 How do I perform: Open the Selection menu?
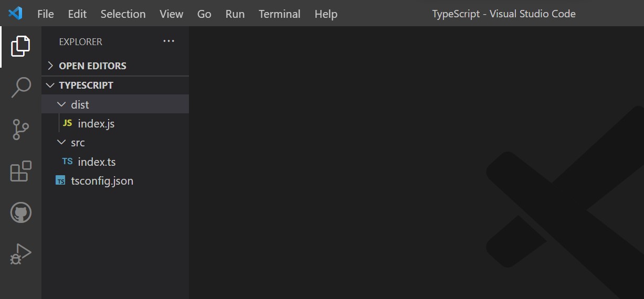(123, 14)
